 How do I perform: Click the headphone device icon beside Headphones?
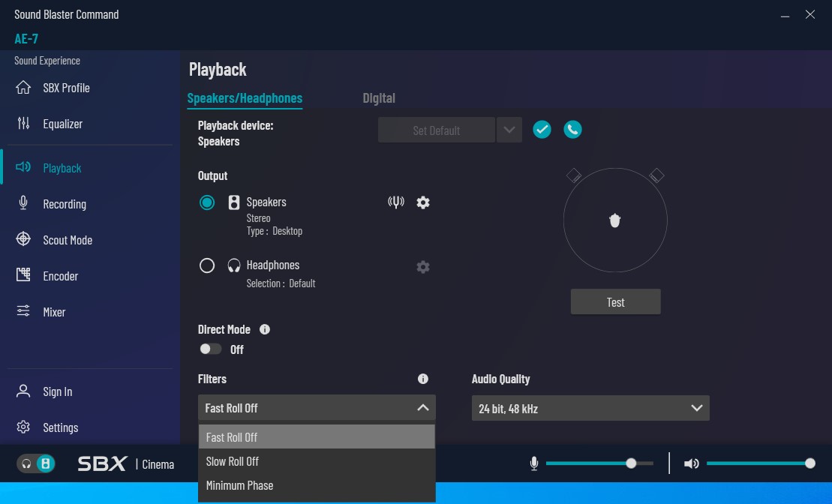click(234, 265)
